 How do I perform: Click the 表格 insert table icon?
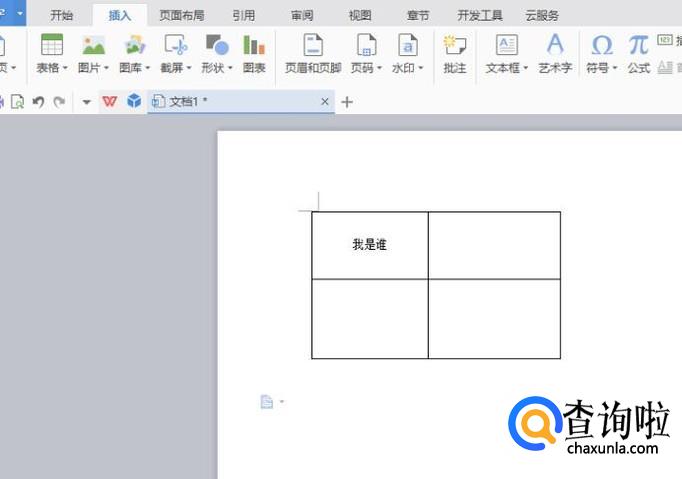coord(52,44)
